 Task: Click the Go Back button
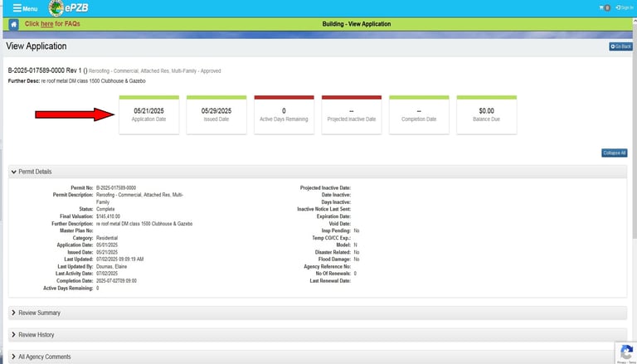(x=620, y=46)
